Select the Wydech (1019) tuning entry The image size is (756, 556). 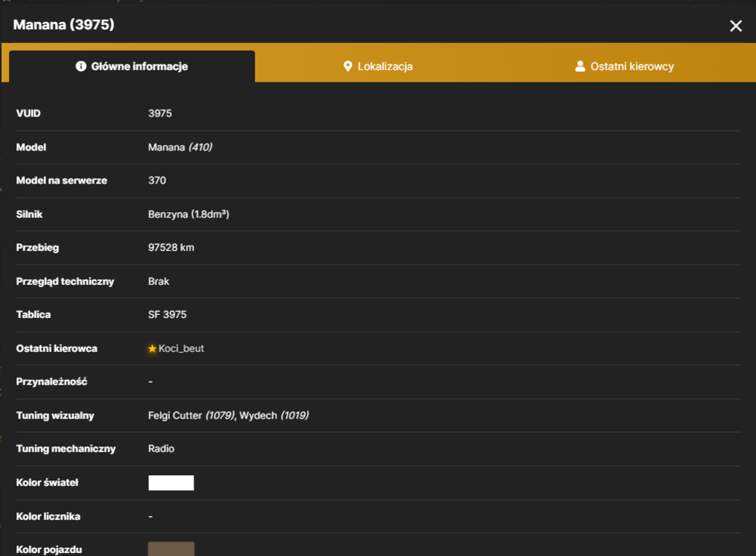click(274, 415)
